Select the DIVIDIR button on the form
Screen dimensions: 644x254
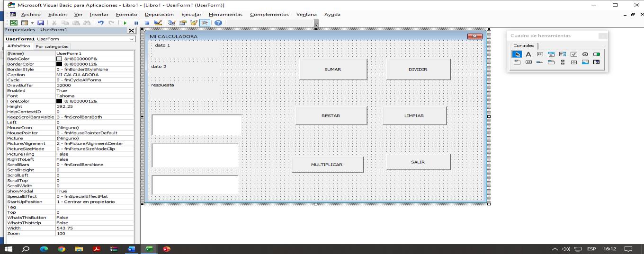[x=418, y=69]
